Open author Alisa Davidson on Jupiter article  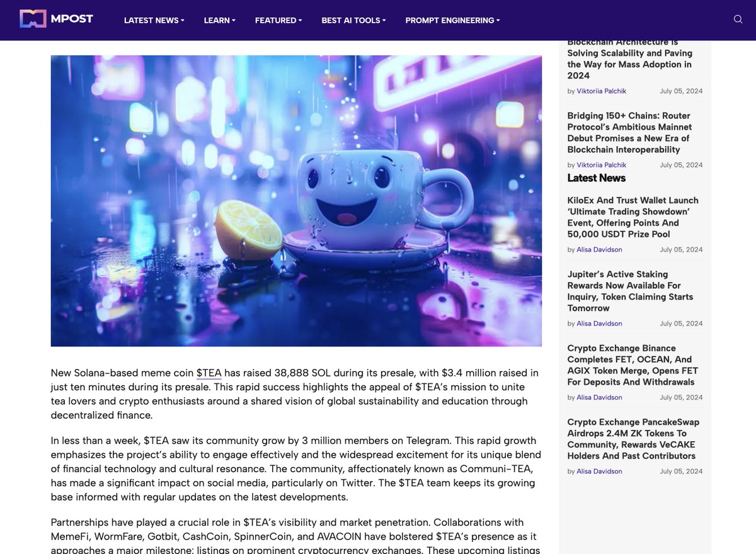click(599, 324)
